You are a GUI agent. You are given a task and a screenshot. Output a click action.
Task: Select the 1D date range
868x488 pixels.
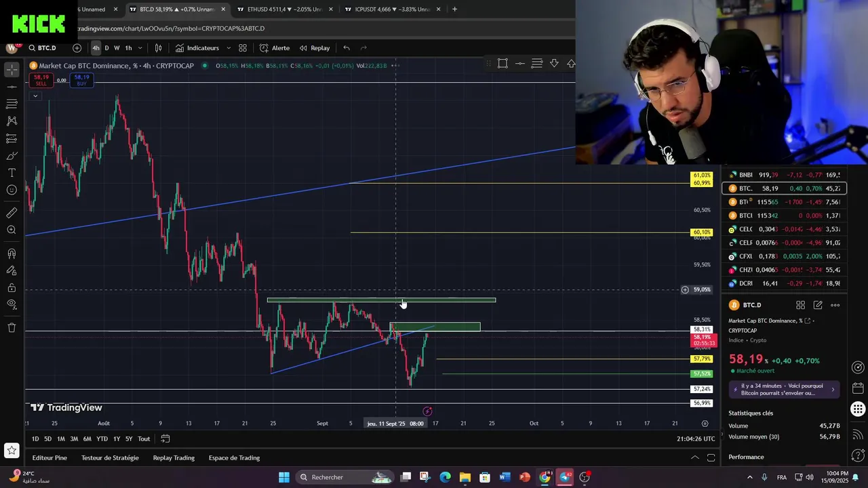pyautogui.click(x=35, y=439)
